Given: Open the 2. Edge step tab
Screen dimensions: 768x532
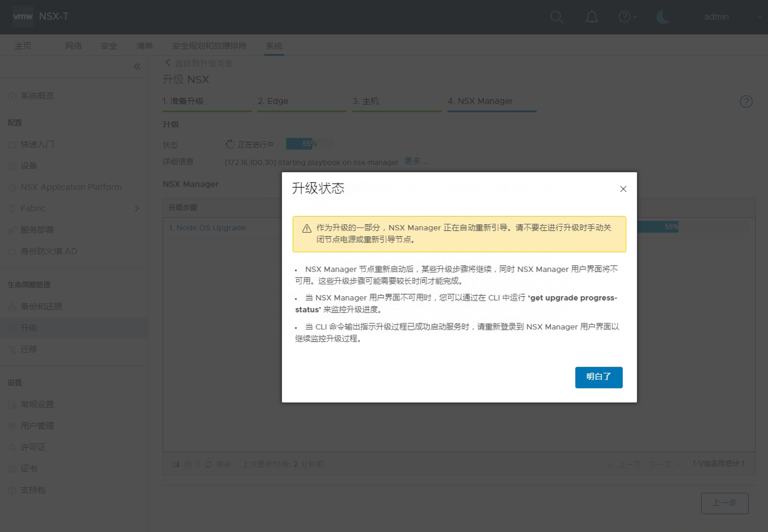Looking at the screenshot, I should [x=273, y=101].
